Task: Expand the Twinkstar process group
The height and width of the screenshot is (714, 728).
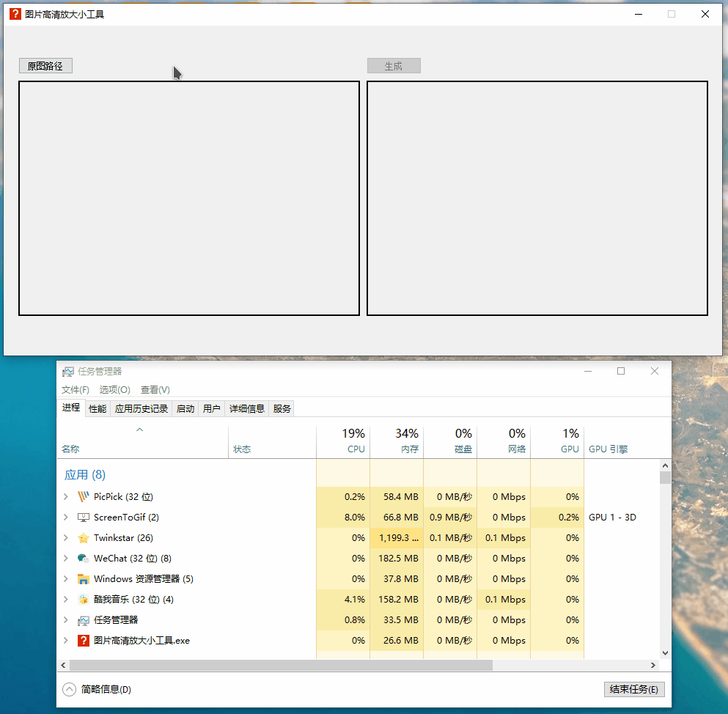Action: pyautogui.click(x=66, y=538)
